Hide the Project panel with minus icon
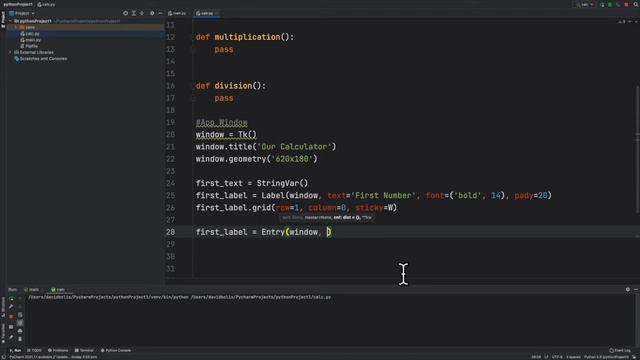Viewport: 640px width, 360px height. click(x=160, y=13)
